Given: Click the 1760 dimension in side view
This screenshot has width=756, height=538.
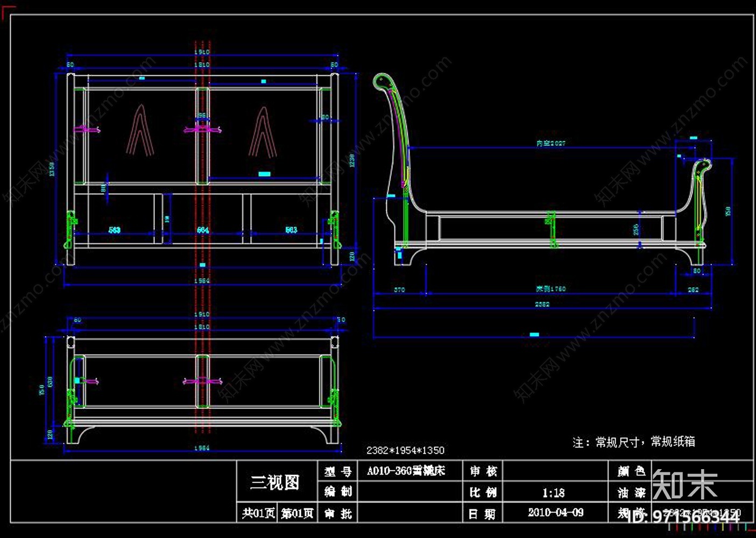Looking at the screenshot, I should [x=551, y=289].
